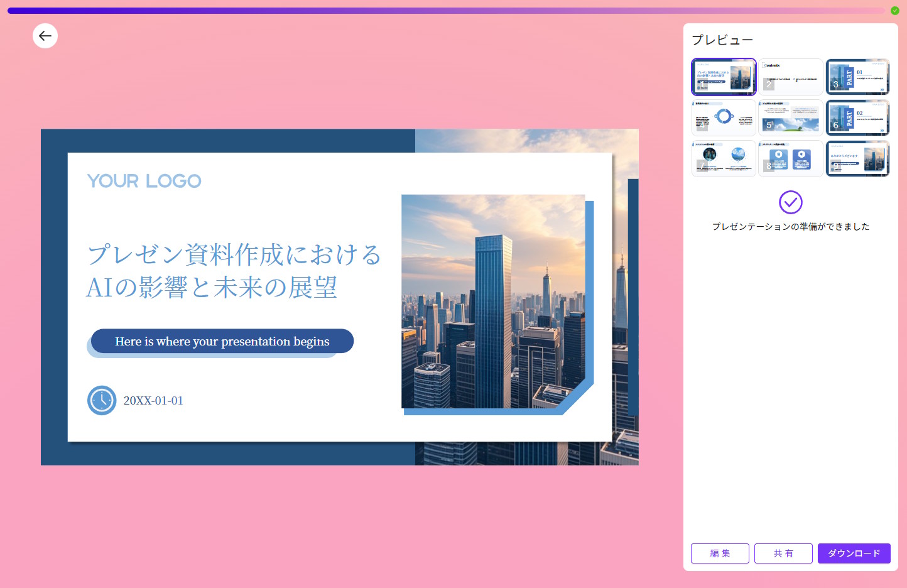Image resolution: width=907 pixels, height=588 pixels.
Task: Select slide 7 thumbnail with round photos
Action: pos(724,158)
